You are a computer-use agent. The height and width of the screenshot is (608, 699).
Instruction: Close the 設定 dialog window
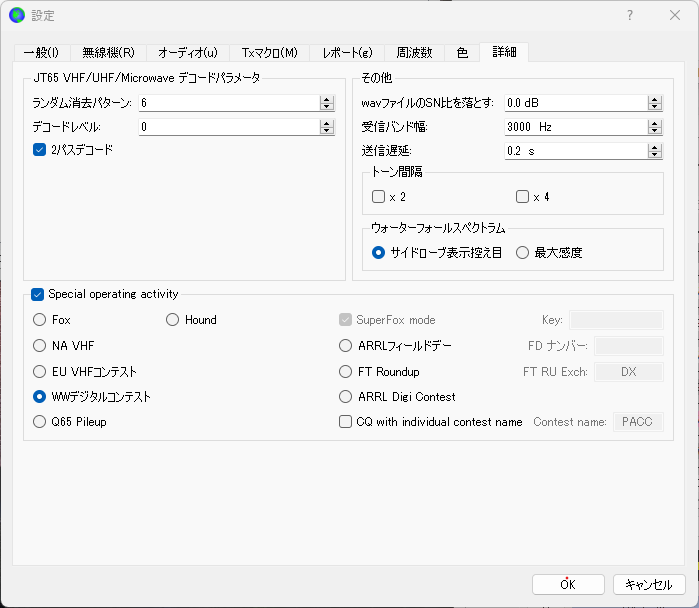675,15
